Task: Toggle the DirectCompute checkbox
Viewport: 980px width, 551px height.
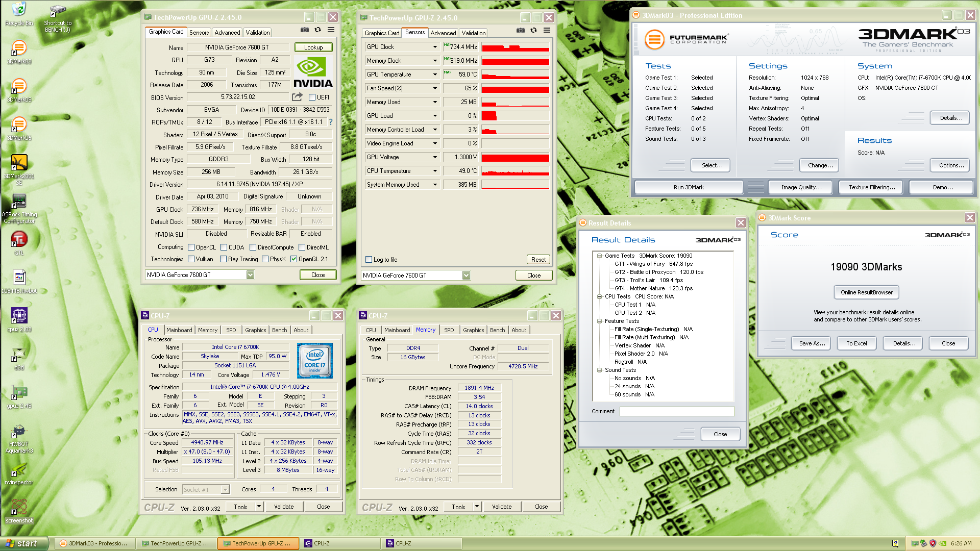Action: pos(253,247)
